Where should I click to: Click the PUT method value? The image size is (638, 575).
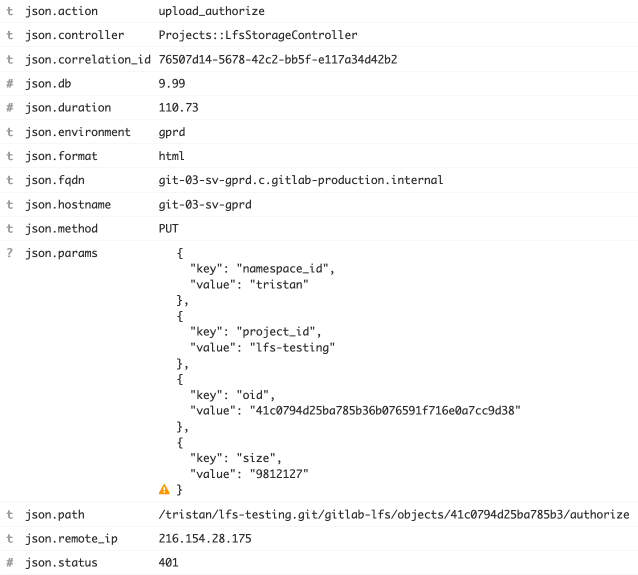tap(168, 228)
